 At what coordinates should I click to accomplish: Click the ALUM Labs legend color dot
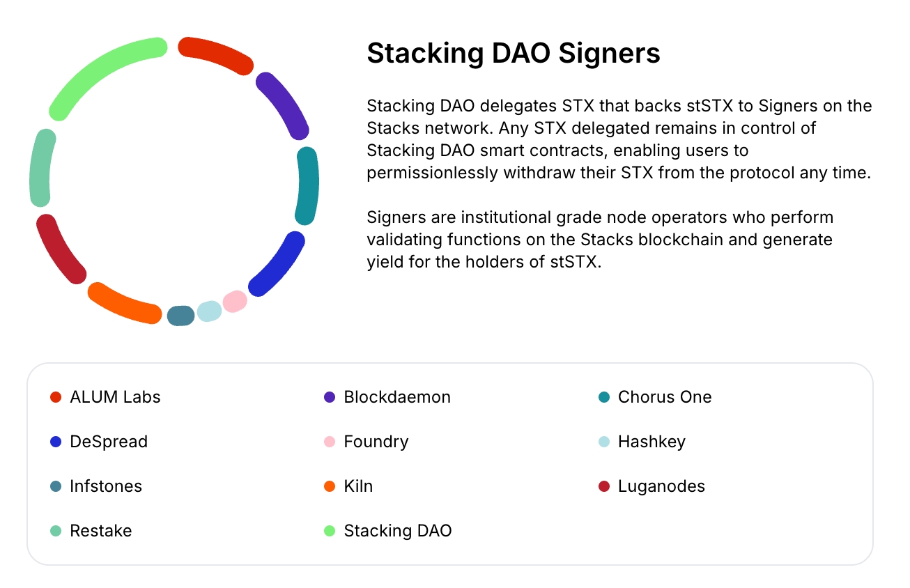tap(56, 397)
